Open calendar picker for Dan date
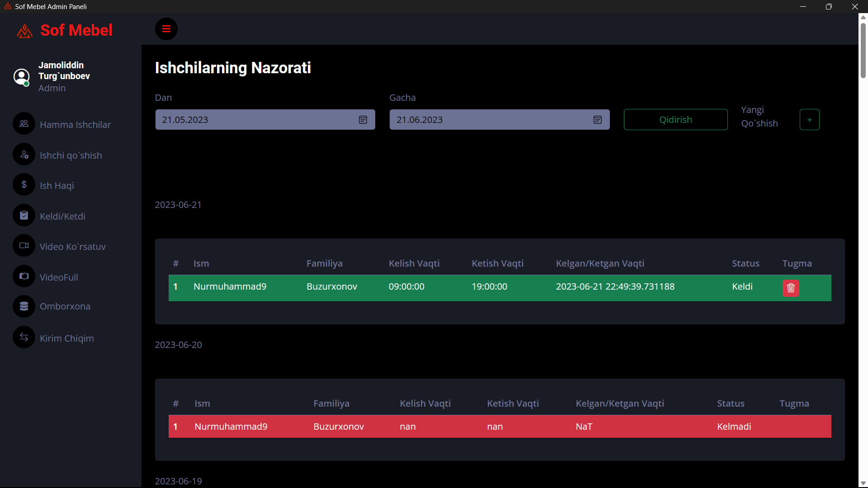 (x=363, y=120)
